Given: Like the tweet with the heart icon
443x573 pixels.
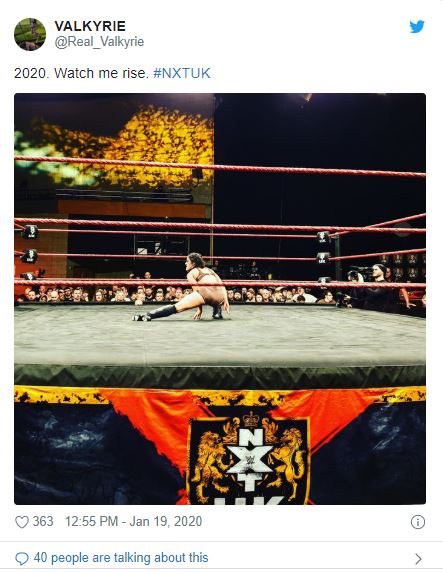Looking at the screenshot, I should coord(22,522).
